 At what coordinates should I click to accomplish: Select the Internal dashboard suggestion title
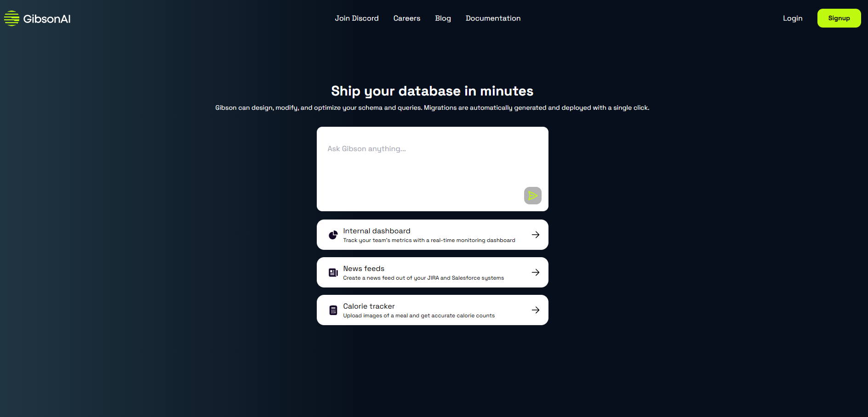click(377, 231)
